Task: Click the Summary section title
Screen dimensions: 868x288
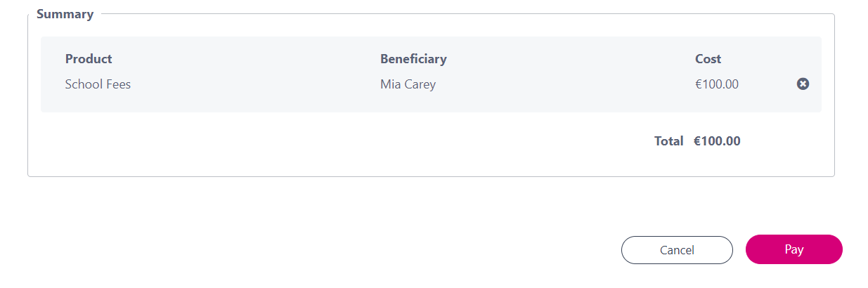Action: pos(65,14)
